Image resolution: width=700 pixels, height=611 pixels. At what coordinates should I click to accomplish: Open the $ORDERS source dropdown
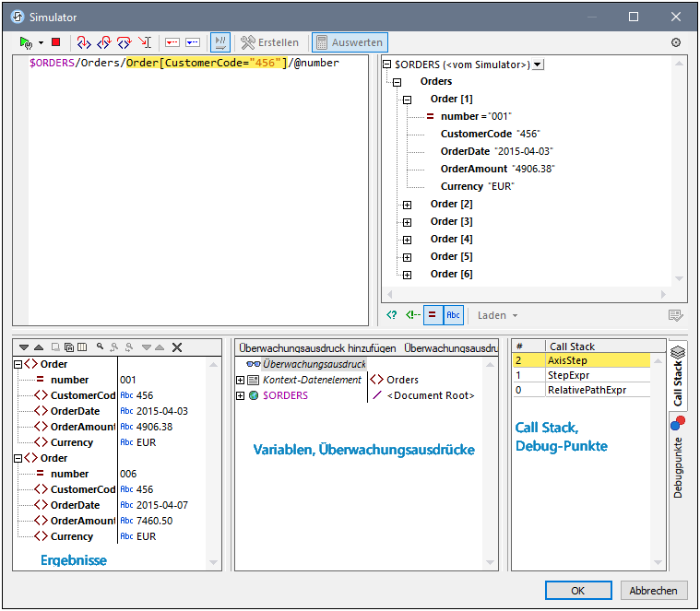pyautogui.click(x=539, y=65)
